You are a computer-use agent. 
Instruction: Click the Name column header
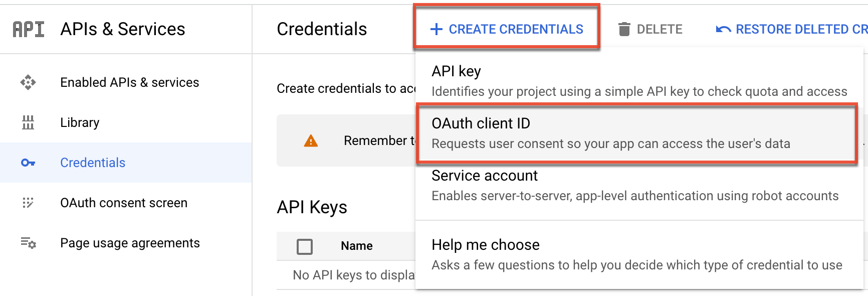(x=356, y=246)
